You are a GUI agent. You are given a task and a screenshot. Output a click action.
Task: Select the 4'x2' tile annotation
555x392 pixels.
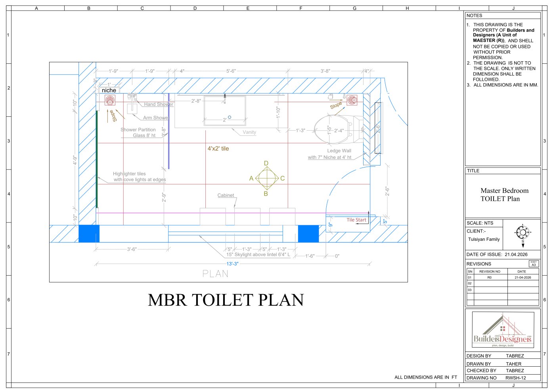click(218, 148)
